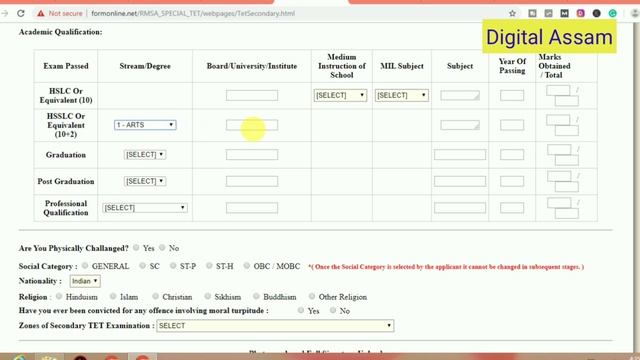Click the red Social Category warning note

pos(446,267)
